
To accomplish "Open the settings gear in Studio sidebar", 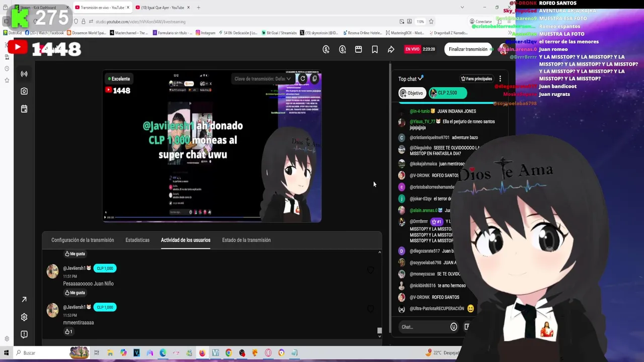I will coord(24,317).
